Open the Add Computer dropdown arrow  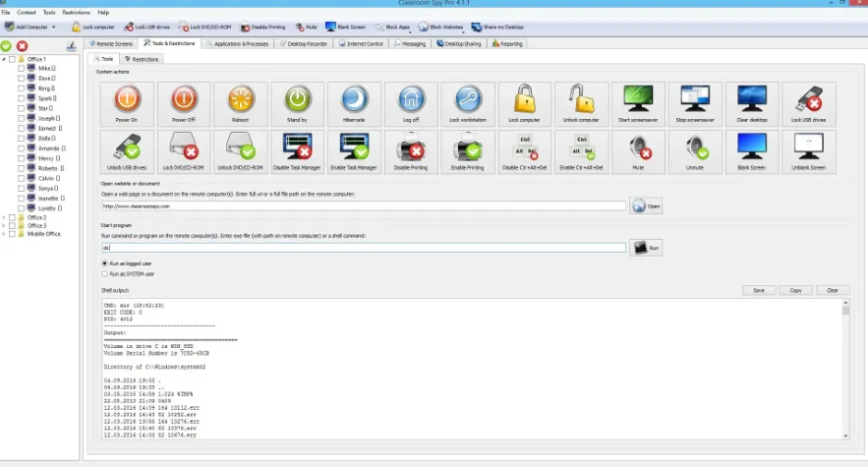54,28
